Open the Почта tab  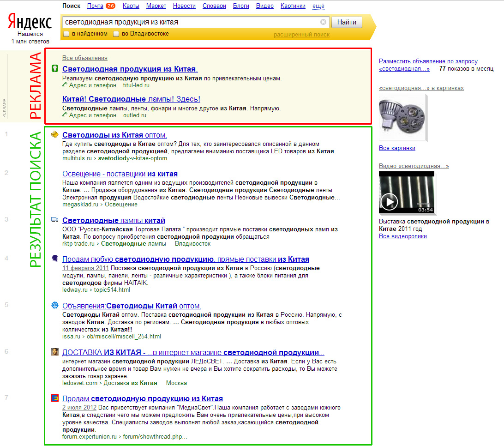click(x=95, y=6)
